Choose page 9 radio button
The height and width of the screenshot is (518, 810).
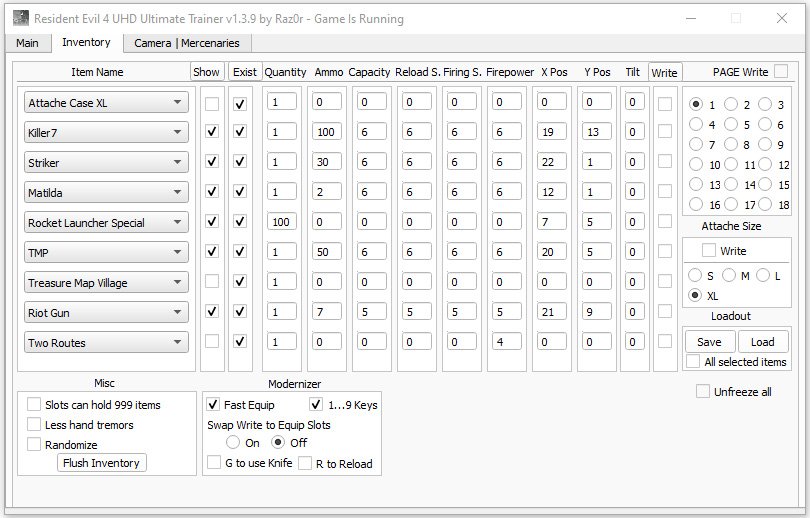coord(765,144)
